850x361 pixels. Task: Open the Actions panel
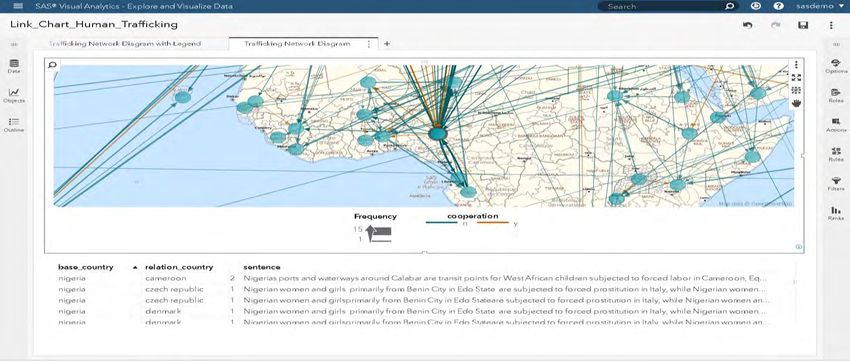(x=835, y=125)
